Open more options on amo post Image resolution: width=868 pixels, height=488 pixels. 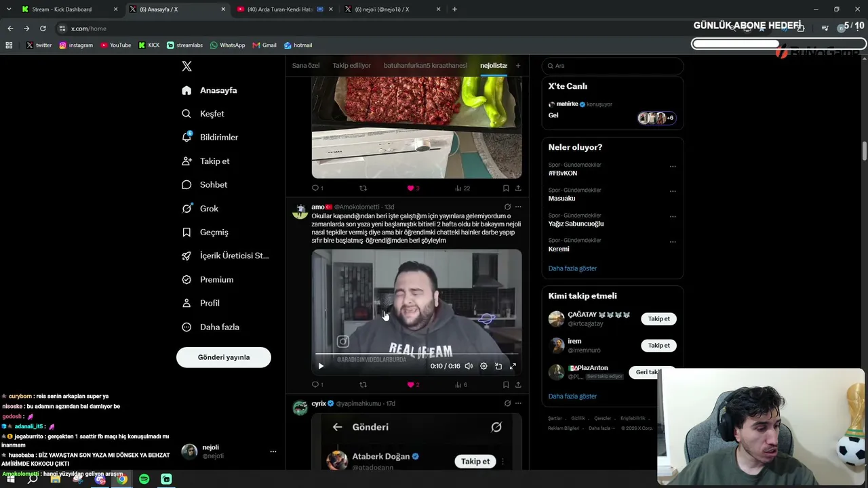518,207
